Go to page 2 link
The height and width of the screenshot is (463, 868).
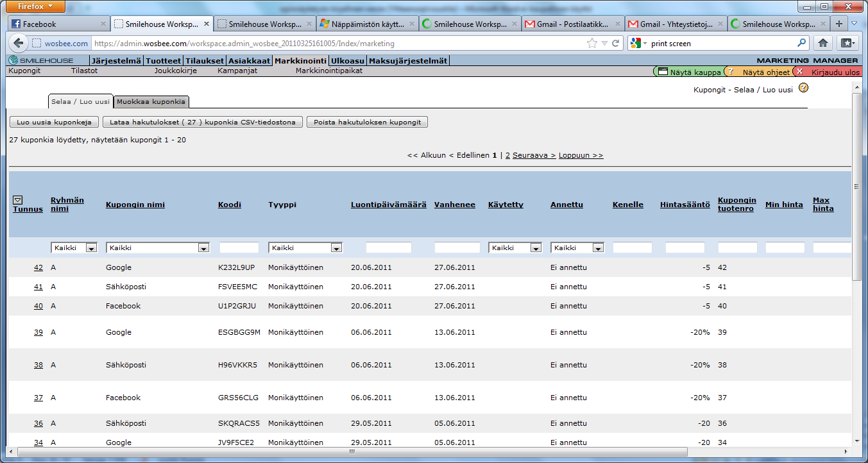507,155
